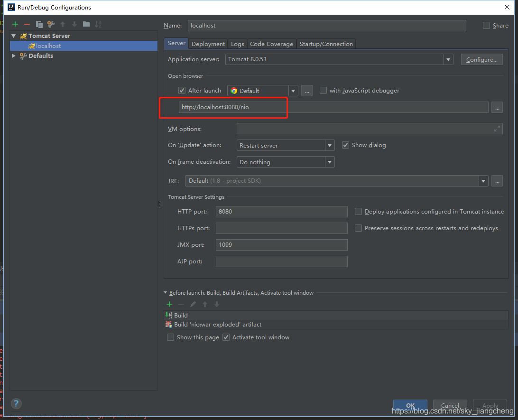Click the VM options field
518x420 pixels.
[x=370, y=129]
